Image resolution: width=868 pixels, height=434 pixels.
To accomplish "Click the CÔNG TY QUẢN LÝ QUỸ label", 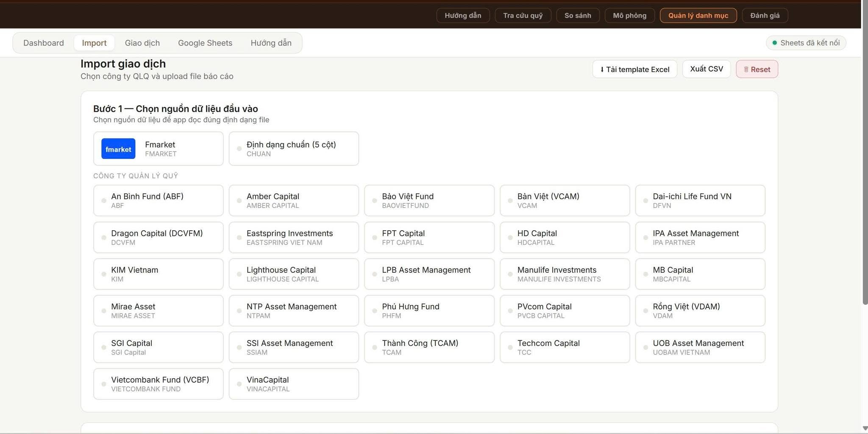I will [x=136, y=176].
